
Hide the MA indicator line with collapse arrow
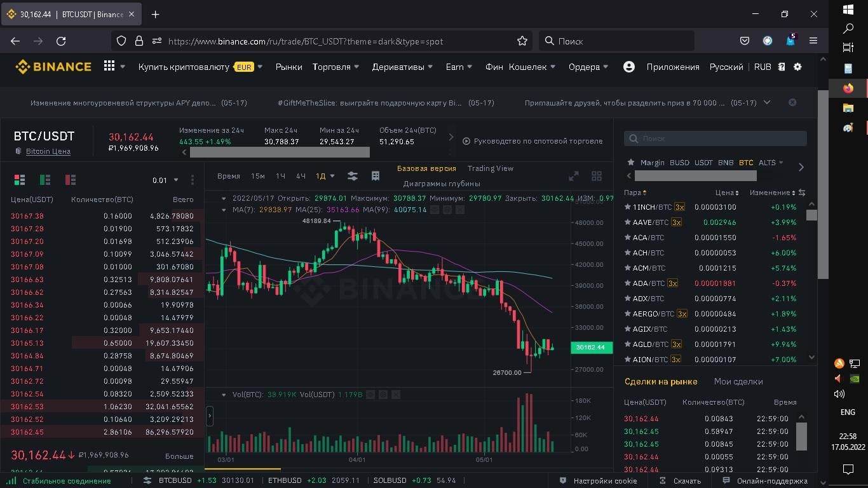point(224,210)
